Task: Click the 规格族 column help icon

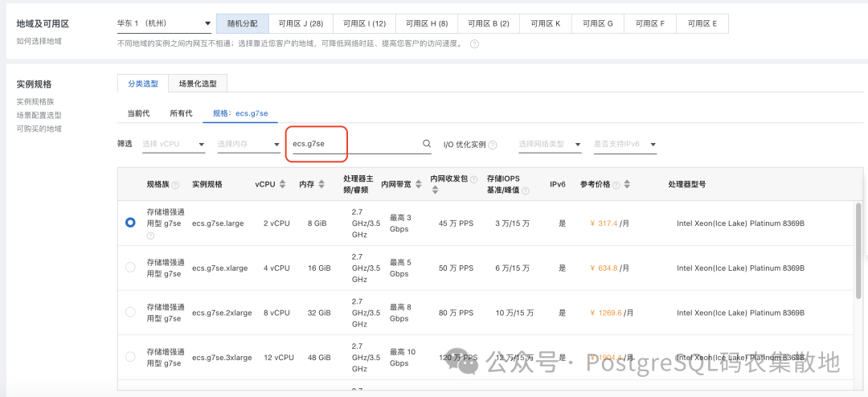Action: 175,185
